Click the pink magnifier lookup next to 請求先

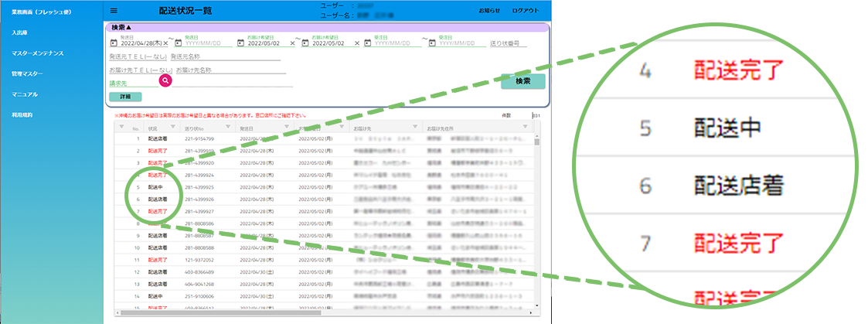(165, 81)
